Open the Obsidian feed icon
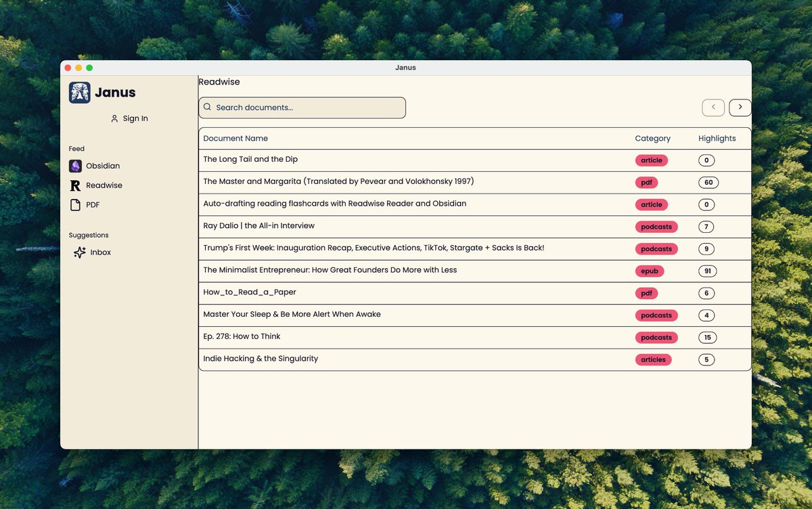This screenshot has width=812, height=509. [x=75, y=166]
